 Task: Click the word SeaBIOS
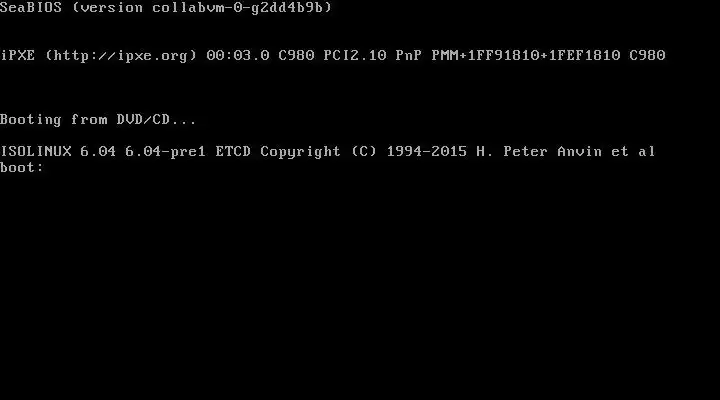31,7
